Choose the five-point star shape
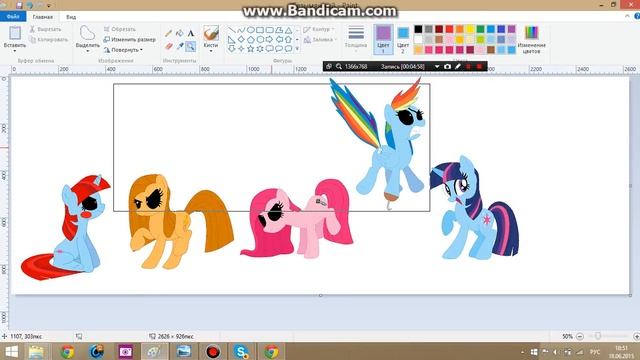Viewport: 640px width, 360px height. 250,49
